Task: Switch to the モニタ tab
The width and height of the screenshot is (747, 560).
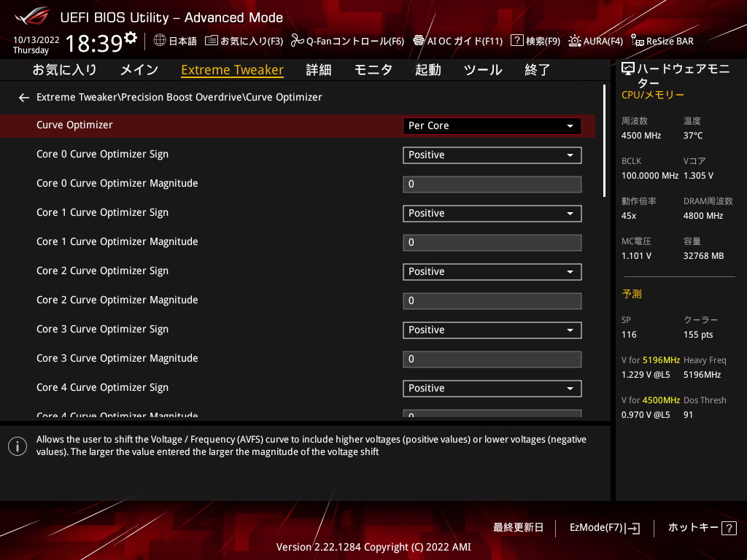Action: [373, 70]
